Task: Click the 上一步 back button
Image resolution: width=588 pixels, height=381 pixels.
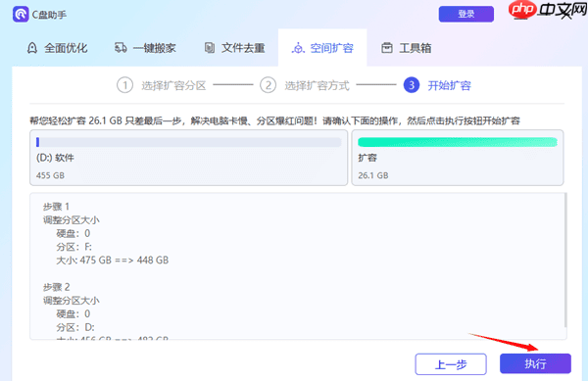Action: tap(451, 364)
